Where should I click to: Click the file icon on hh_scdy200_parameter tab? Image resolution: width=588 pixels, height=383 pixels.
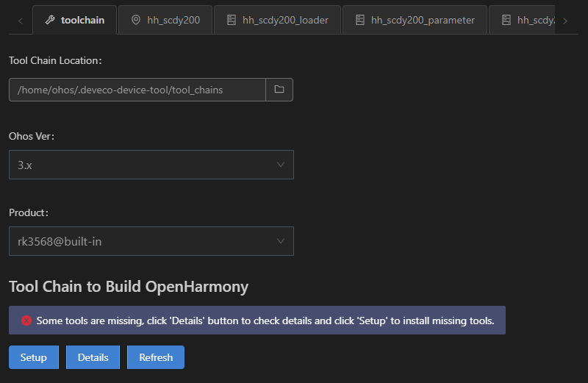coord(360,20)
